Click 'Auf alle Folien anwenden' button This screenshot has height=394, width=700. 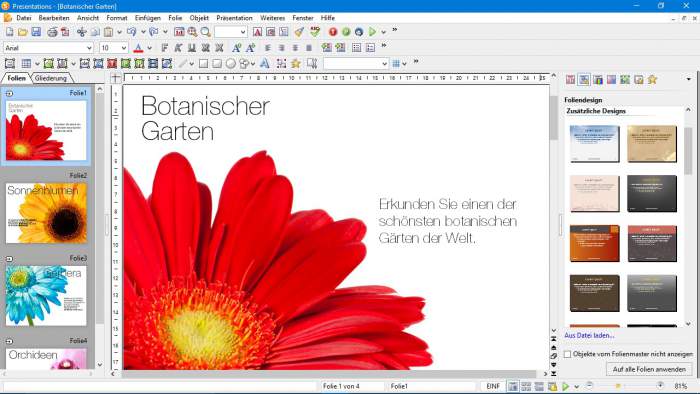[649, 369]
